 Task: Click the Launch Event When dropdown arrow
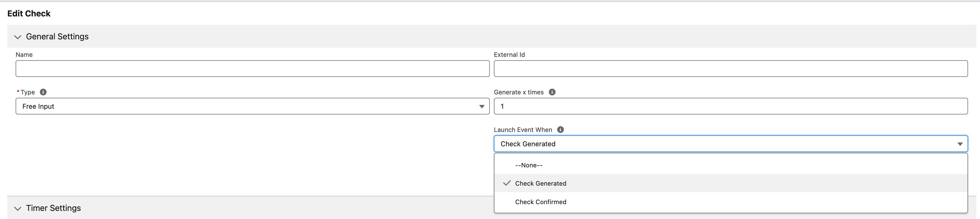960,144
